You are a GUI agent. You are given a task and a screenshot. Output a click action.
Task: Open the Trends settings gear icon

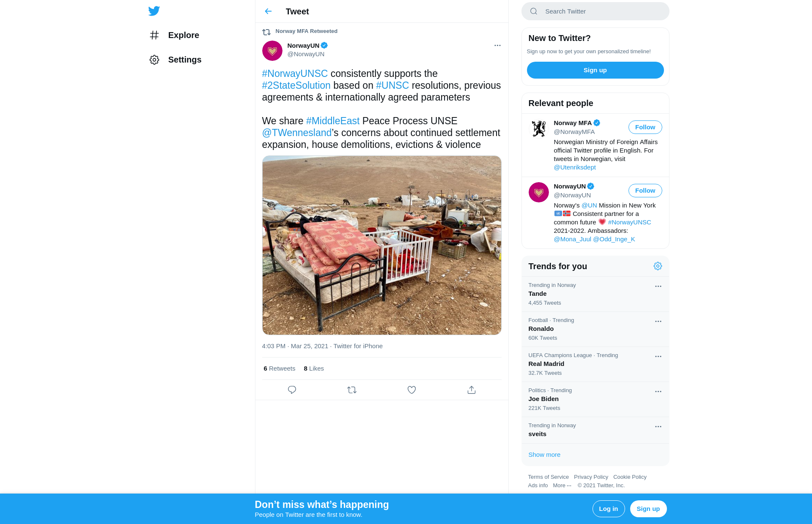pos(658,266)
